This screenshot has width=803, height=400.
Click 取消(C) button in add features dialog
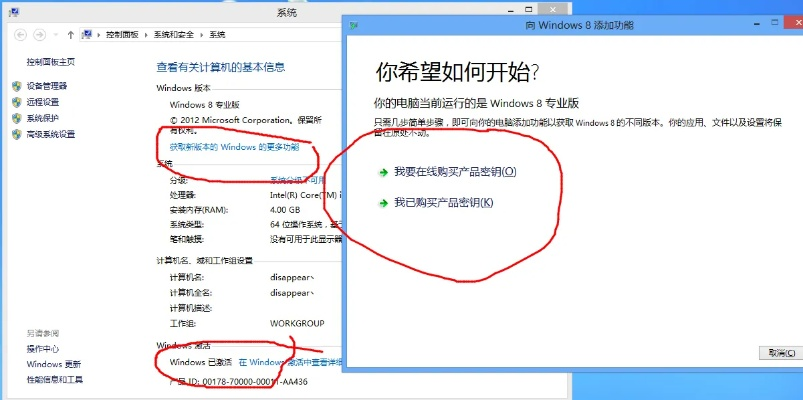tap(781, 353)
